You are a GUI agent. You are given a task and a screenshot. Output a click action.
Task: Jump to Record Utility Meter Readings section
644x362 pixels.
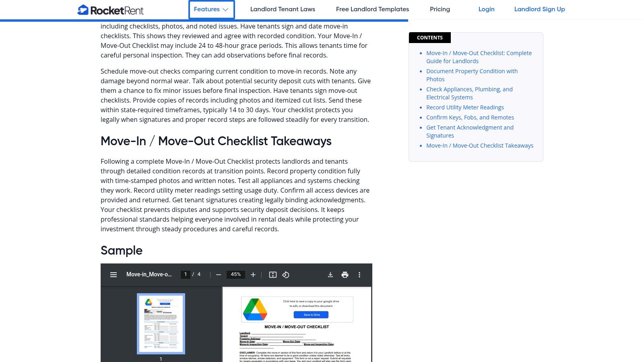coord(465,107)
